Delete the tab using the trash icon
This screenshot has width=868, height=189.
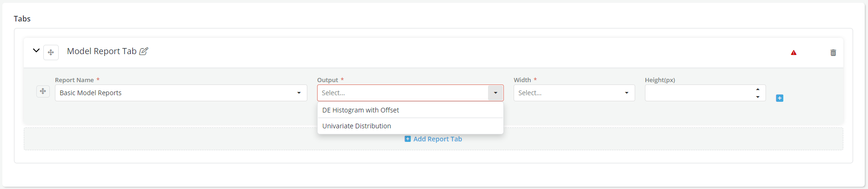[x=833, y=53]
